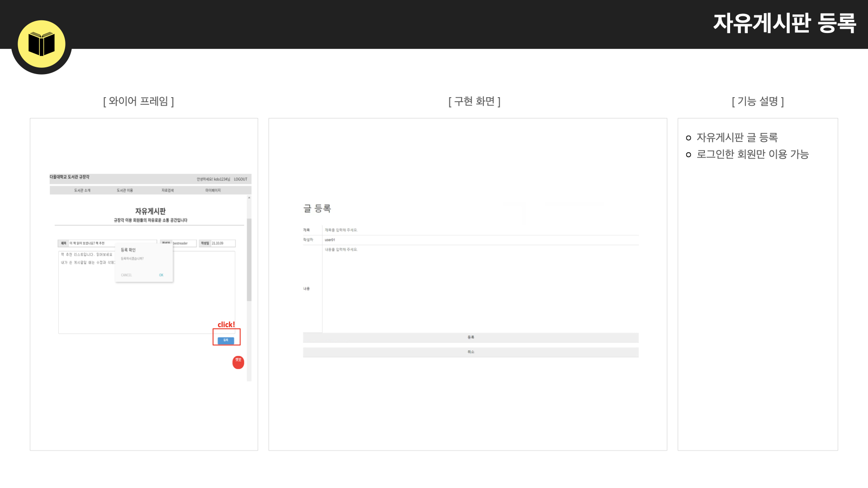
Task: Click the wireframe vertical scrollbar thumb
Action: (249, 260)
